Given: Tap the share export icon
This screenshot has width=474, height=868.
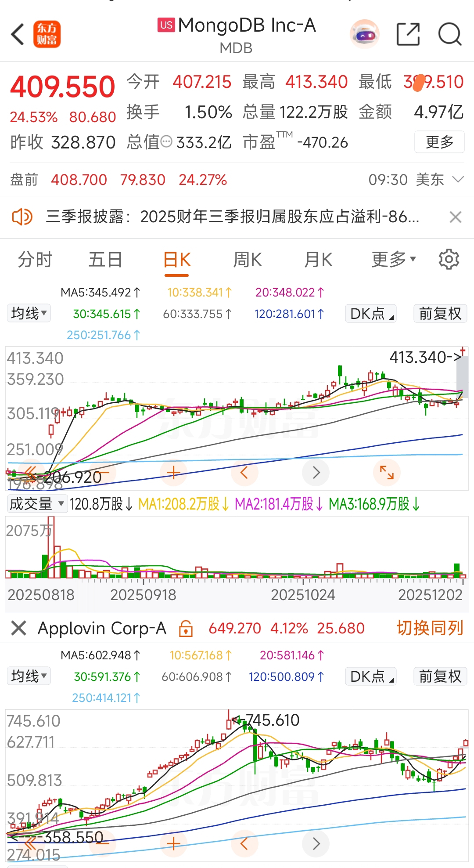Looking at the screenshot, I should tap(408, 34).
